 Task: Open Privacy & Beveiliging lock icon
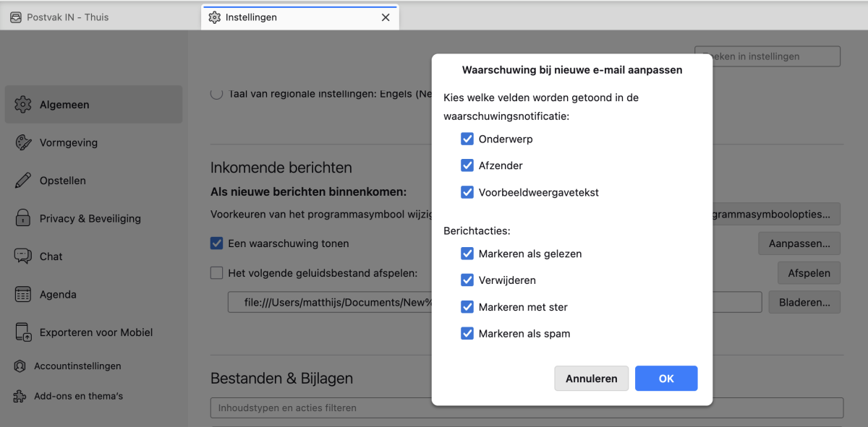23,218
